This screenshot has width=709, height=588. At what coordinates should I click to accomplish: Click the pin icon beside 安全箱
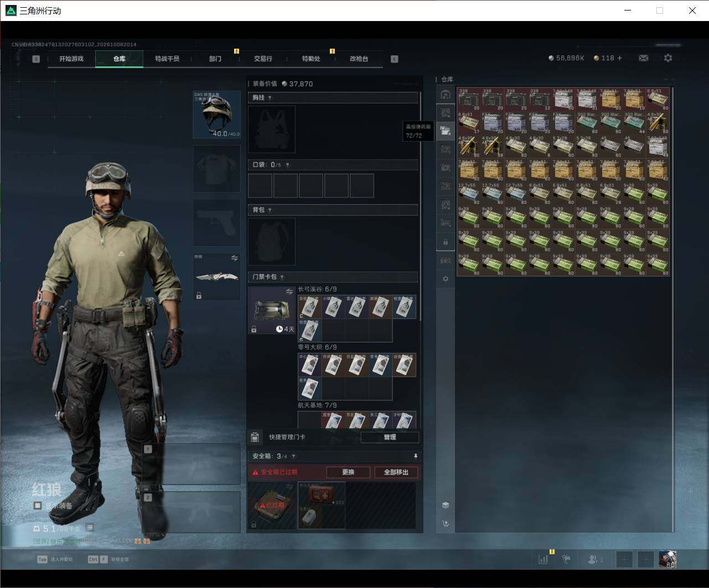pyautogui.click(x=415, y=456)
